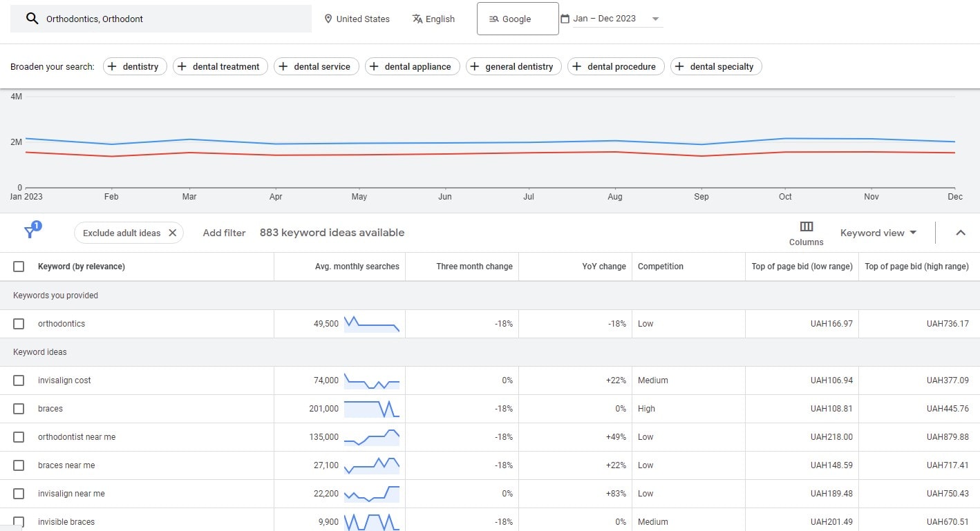Screen dimensions: 980x531
Task: Open the braces trend sparkline
Action: point(372,409)
